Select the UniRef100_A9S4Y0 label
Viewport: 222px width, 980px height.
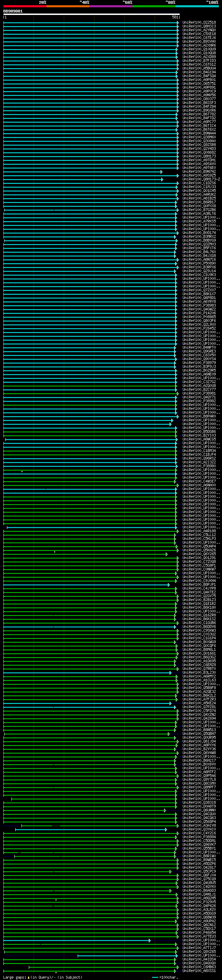click(x=199, y=164)
